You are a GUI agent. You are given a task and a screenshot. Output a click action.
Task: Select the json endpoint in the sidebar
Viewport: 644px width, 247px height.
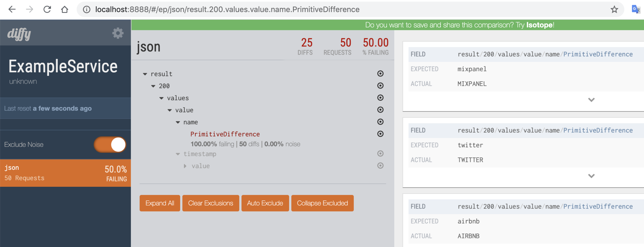(x=65, y=173)
